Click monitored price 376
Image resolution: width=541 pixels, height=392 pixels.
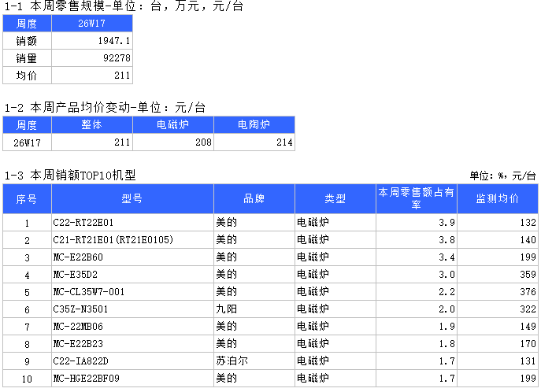[528, 292]
